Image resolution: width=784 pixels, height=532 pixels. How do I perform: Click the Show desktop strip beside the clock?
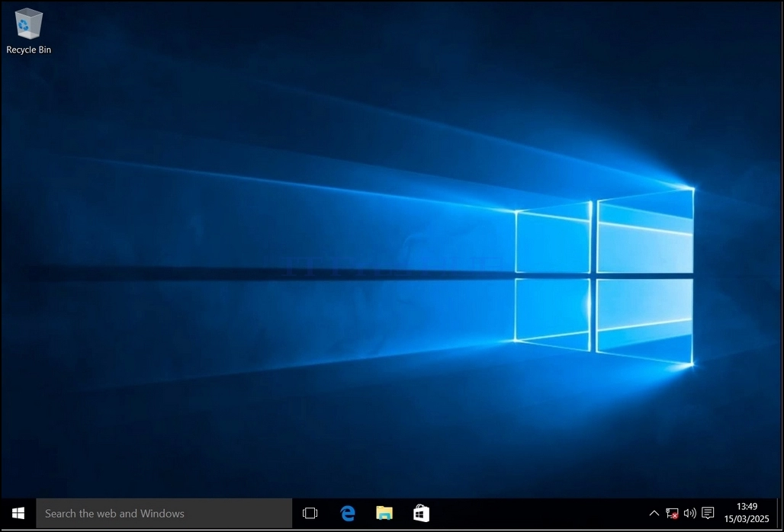780,513
